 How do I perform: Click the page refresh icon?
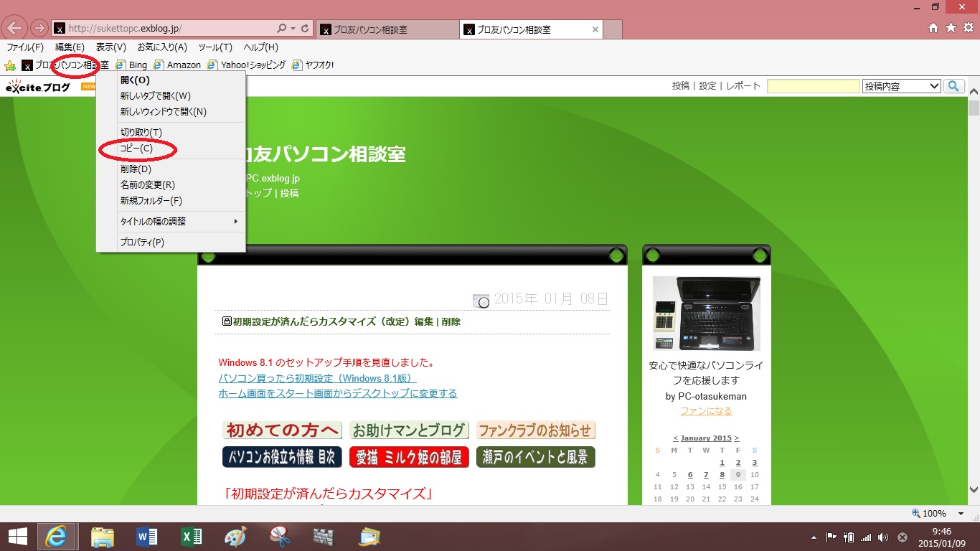tap(306, 29)
